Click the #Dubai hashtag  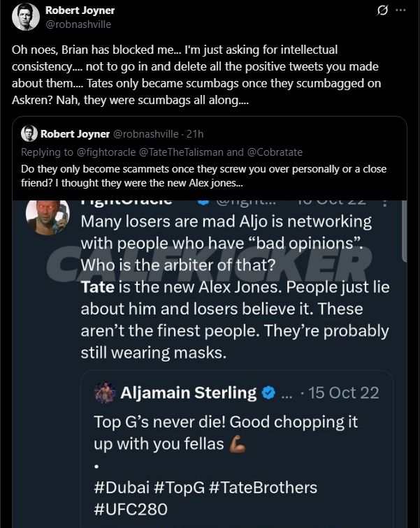coord(123,487)
